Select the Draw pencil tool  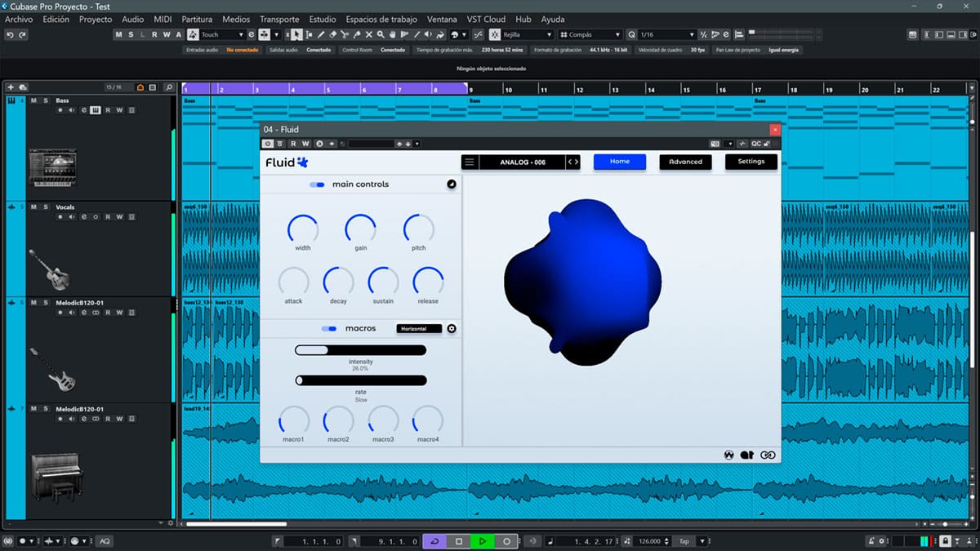[x=321, y=34]
